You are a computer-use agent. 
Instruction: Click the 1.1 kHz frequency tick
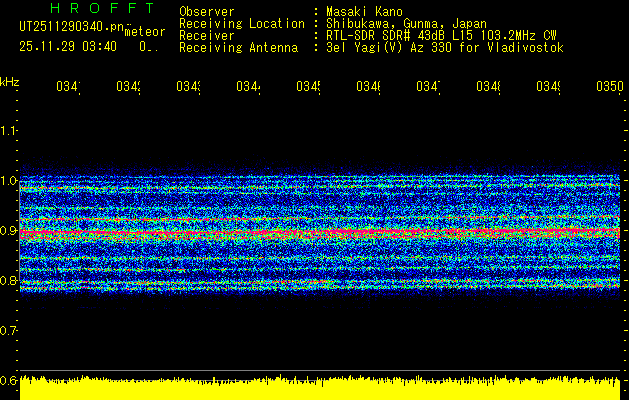pyautogui.click(x=9, y=130)
